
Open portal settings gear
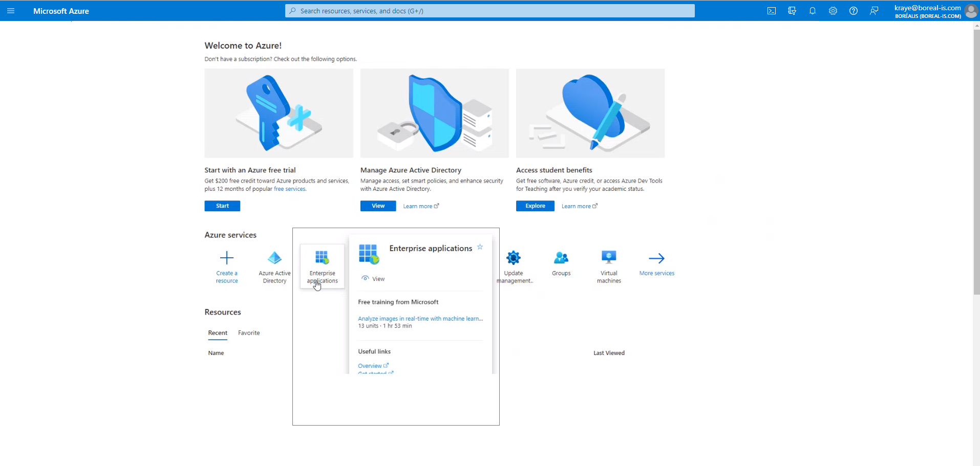833,11
